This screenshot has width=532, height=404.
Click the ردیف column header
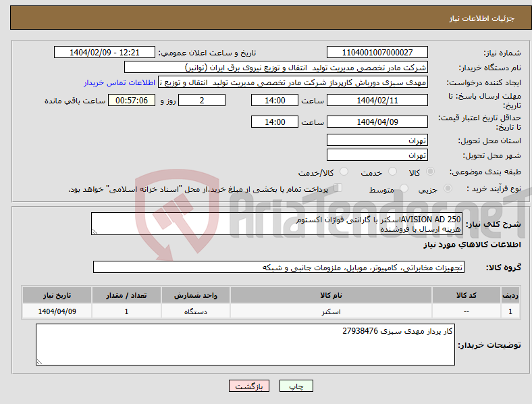point(510,295)
